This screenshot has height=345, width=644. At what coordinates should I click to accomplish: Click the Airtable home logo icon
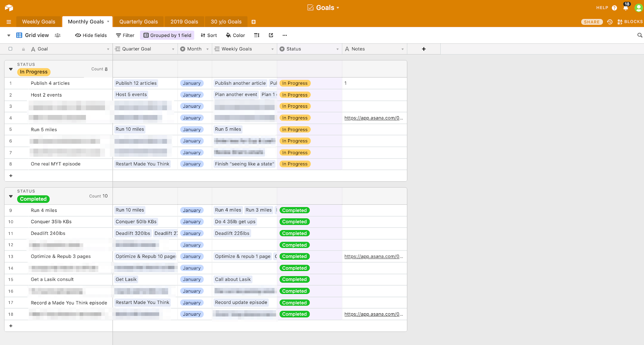9,8
